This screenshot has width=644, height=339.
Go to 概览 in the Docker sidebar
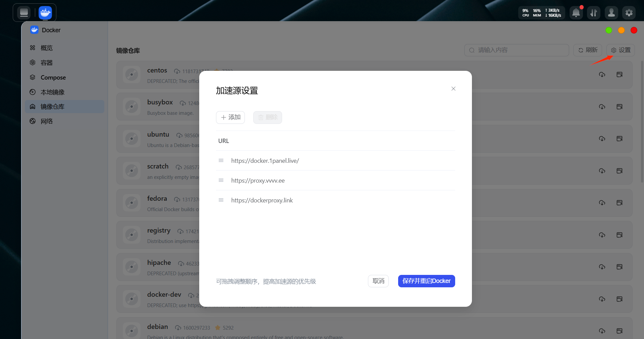coord(64,48)
